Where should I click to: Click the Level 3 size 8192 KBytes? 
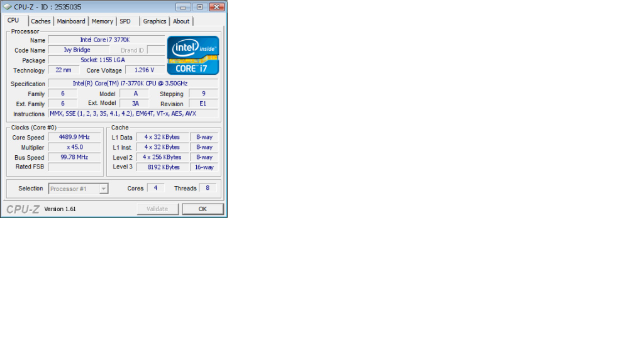[162, 167]
